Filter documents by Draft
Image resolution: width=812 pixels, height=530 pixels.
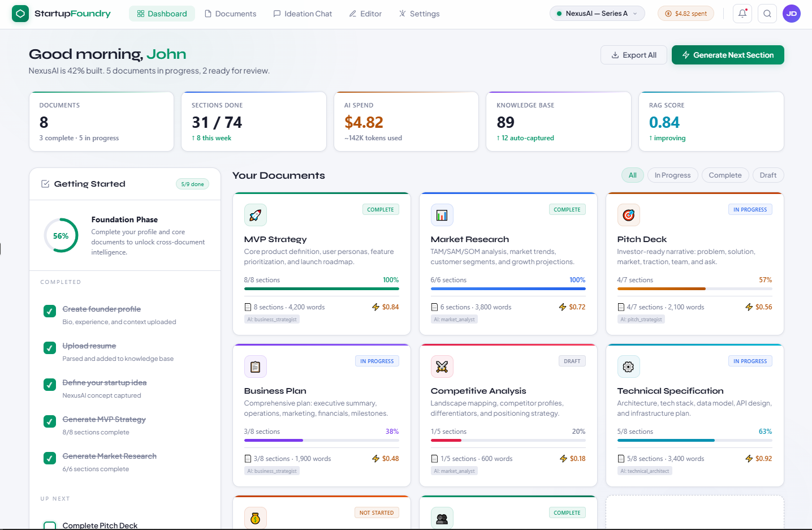768,175
